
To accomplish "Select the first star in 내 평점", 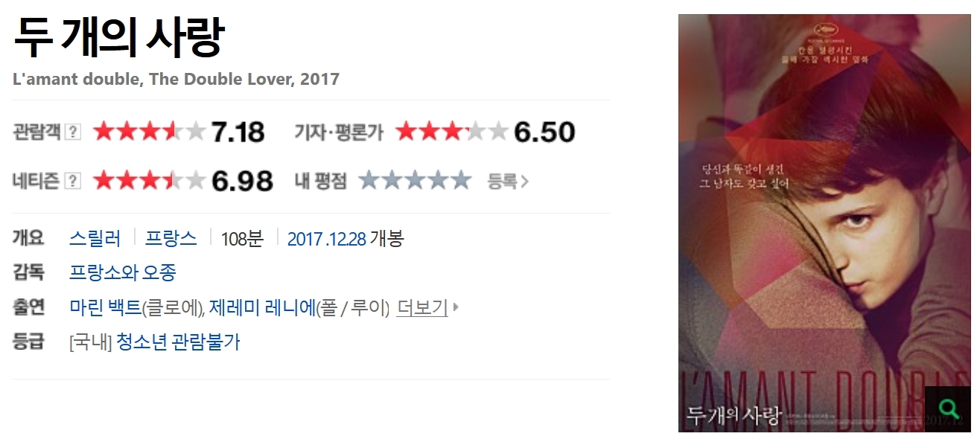I will [x=369, y=180].
